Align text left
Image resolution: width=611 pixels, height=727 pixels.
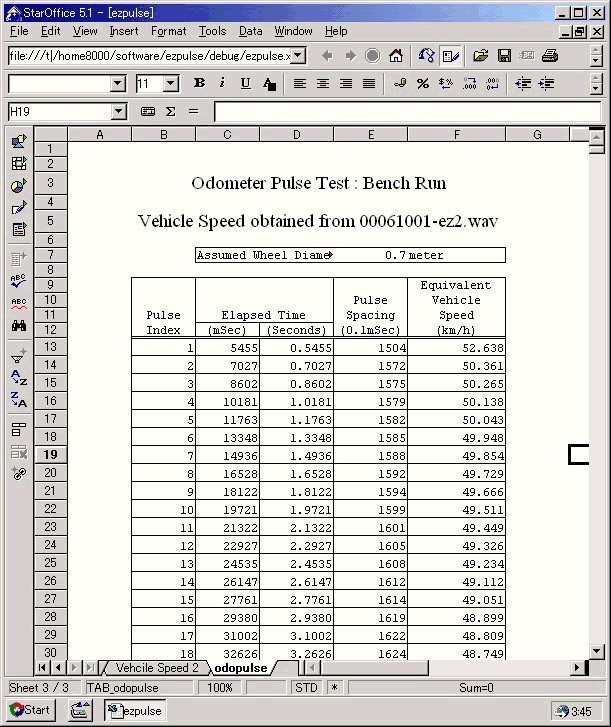[299, 83]
